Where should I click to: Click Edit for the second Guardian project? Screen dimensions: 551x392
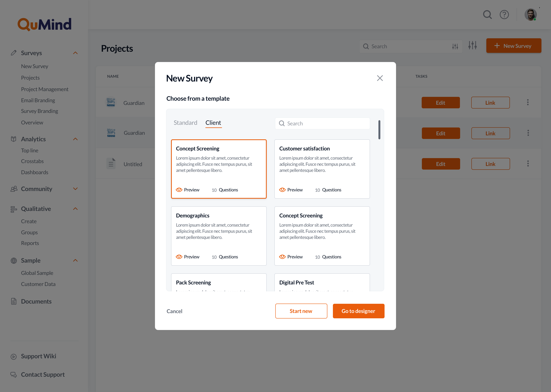441,133
